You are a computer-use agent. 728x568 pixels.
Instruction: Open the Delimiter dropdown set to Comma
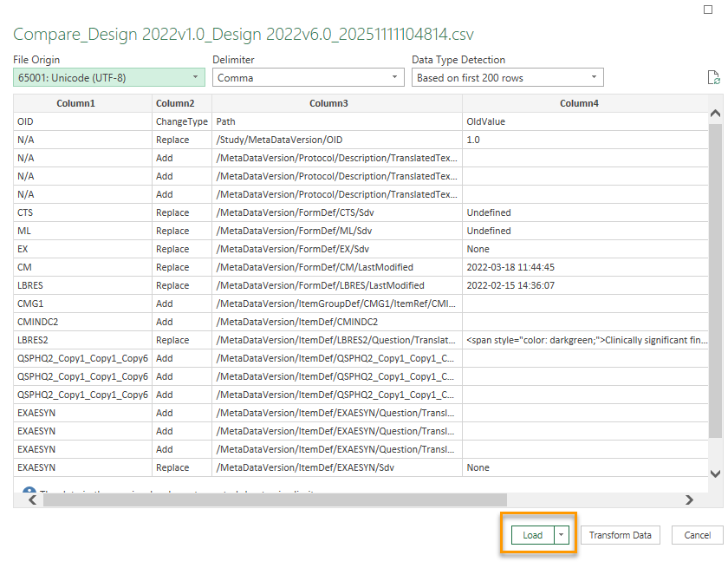coord(308,77)
